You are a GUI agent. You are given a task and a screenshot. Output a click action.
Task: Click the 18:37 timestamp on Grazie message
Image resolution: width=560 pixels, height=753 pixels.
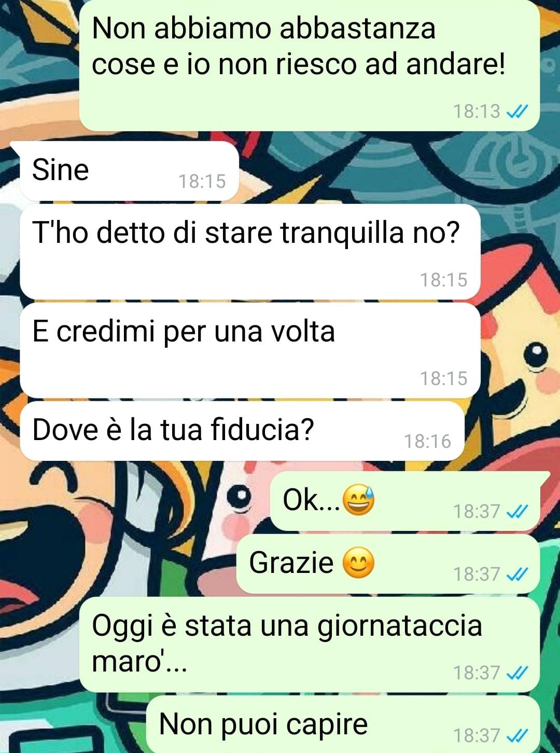click(x=477, y=574)
